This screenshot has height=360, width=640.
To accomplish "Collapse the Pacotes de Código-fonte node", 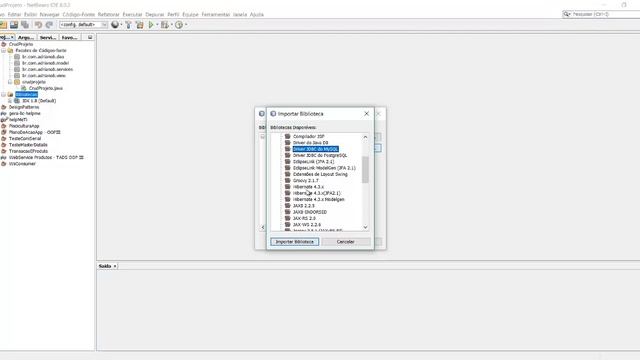I will tap(4, 51).
